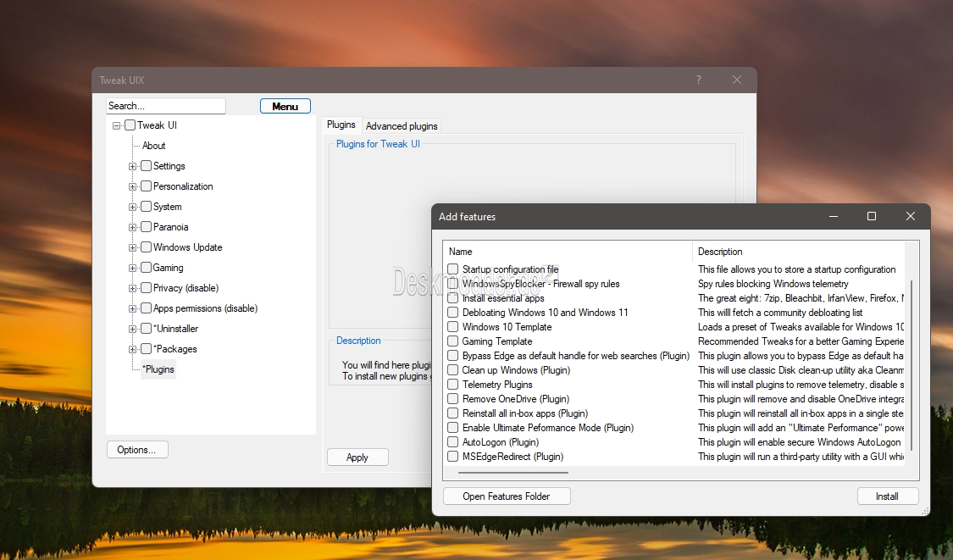Image resolution: width=953 pixels, height=560 pixels.
Task: Maximize the Add features window
Action: pyautogui.click(x=872, y=217)
